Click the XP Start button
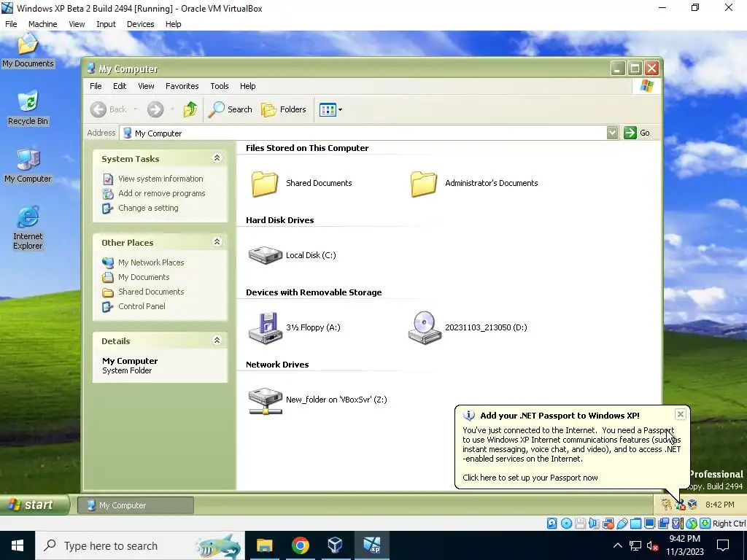Screen dimensions: 747x560 click(34, 505)
